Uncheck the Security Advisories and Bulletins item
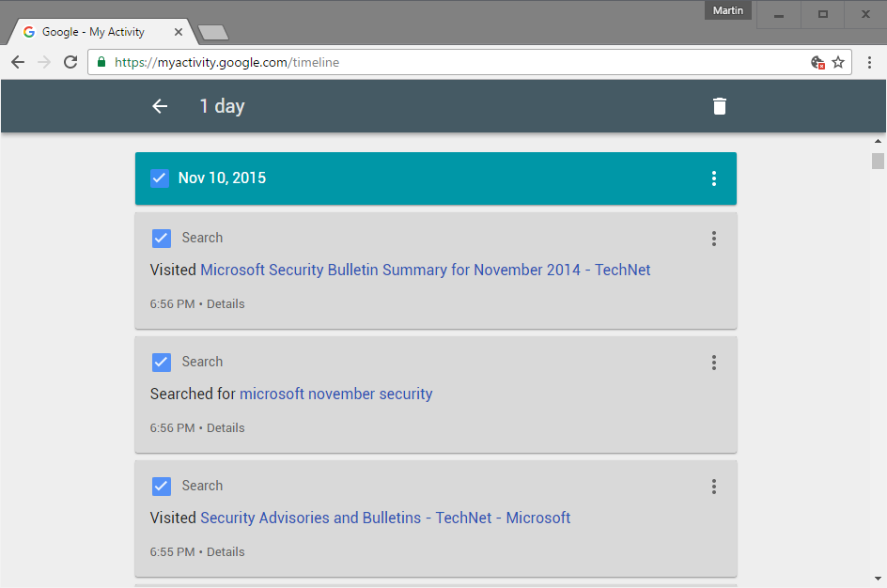 coord(162,487)
